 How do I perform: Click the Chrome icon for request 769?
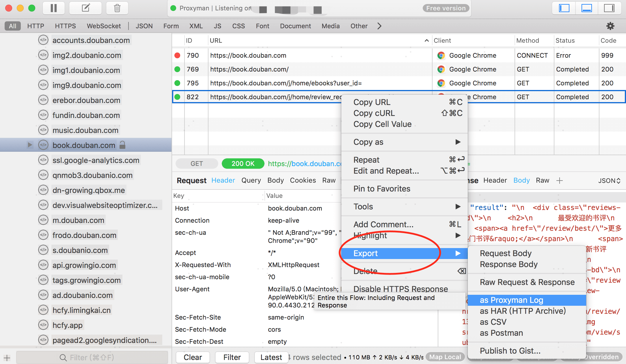point(441,69)
